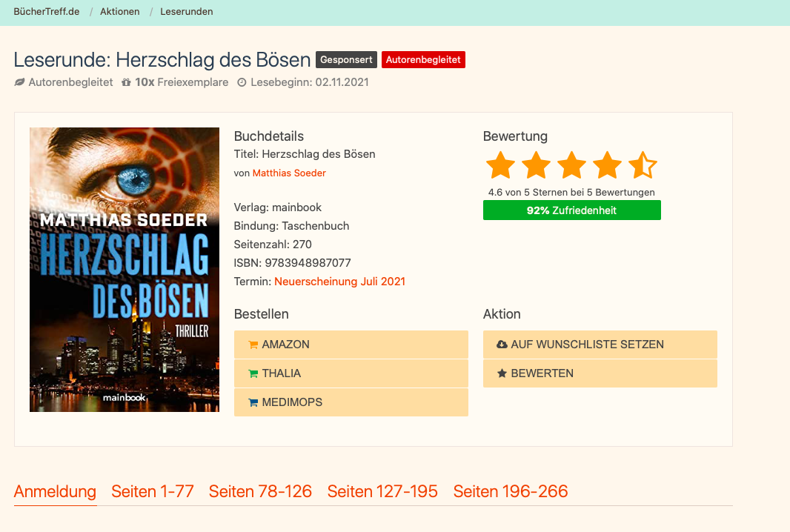Click the Gesponsert badge
Viewport: 790px width, 532px height.
pos(346,59)
